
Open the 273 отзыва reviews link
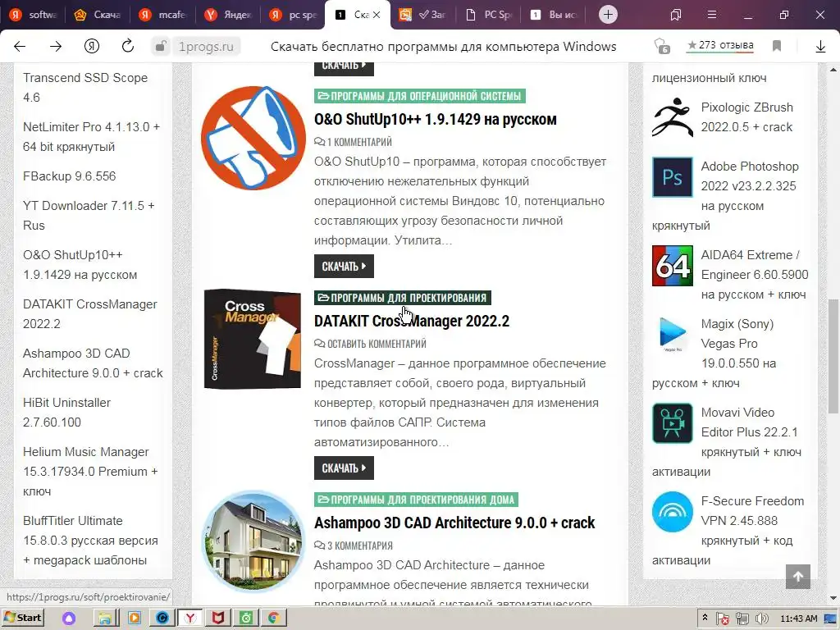720,46
